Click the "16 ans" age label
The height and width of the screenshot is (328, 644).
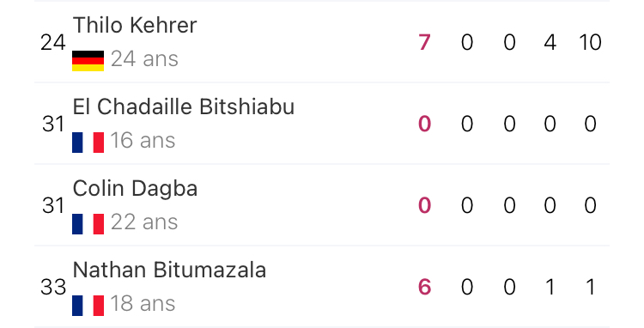143,141
